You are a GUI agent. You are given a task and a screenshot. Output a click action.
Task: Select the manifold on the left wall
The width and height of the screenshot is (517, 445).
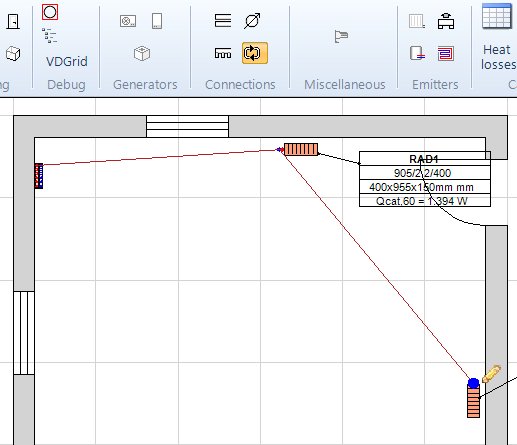coord(39,176)
